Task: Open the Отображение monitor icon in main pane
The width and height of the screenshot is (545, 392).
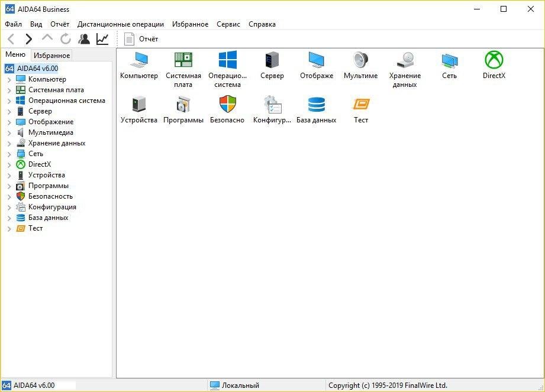Action: (x=317, y=60)
